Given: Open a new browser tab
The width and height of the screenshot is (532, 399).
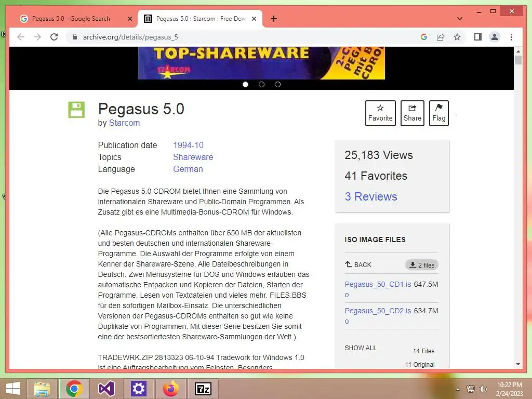Looking at the screenshot, I should pyautogui.click(x=274, y=19).
